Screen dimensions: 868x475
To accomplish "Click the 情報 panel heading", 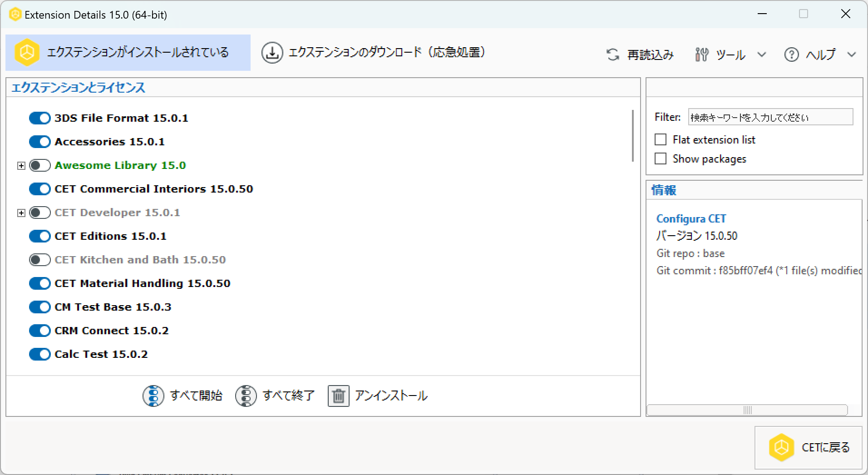I will (664, 190).
